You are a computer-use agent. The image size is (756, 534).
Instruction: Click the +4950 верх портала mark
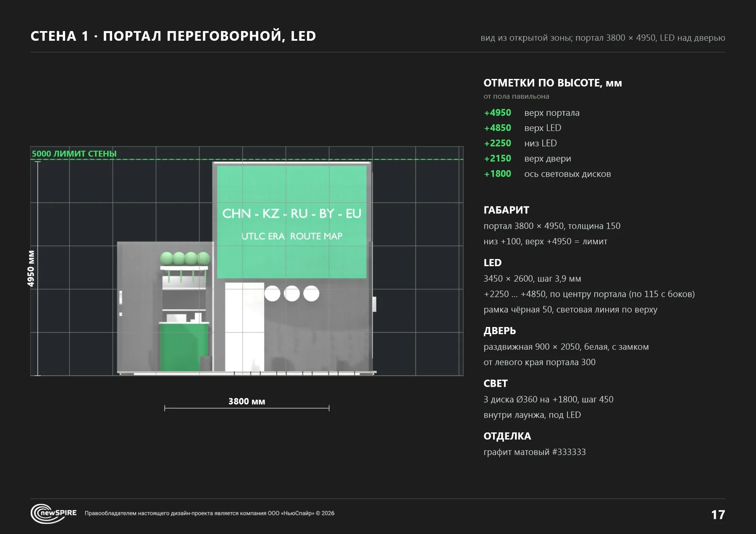(x=532, y=113)
